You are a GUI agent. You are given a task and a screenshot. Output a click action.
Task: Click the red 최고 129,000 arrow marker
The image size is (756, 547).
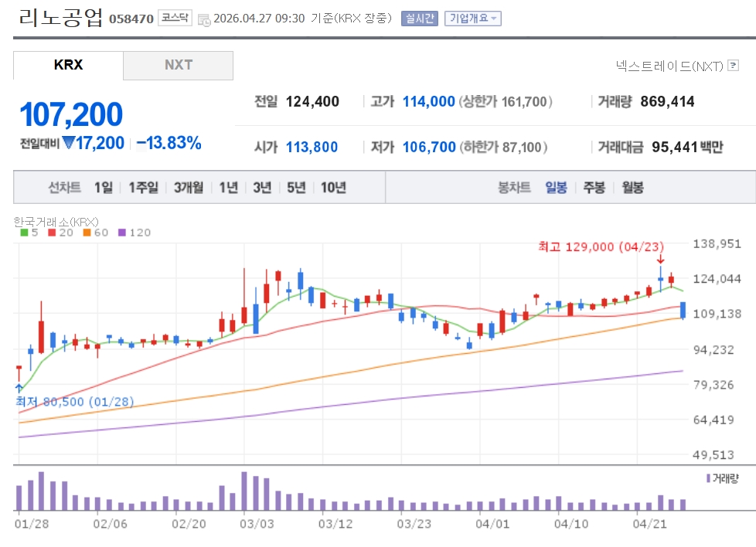660,261
